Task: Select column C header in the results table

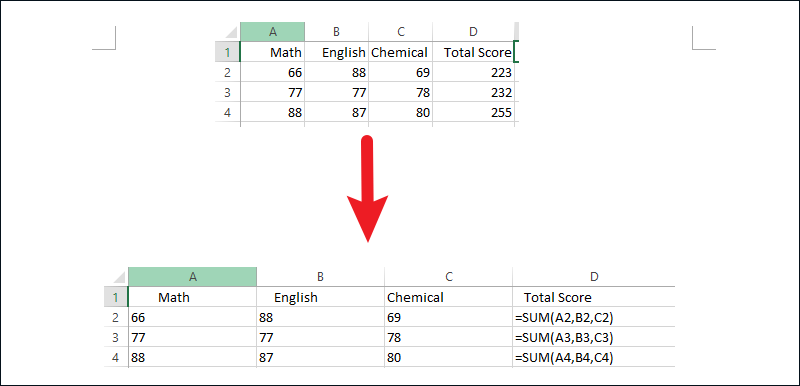Action: pyautogui.click(x=401, y=32)
